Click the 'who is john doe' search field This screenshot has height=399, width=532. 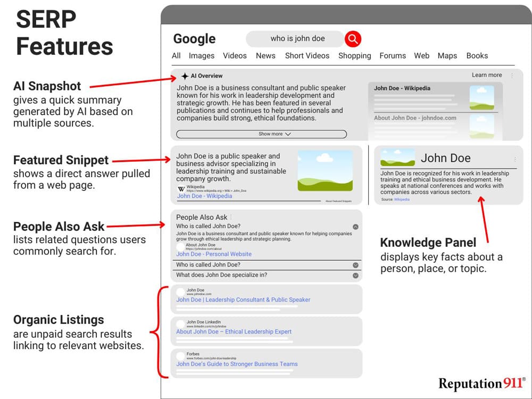pos(295,39)
